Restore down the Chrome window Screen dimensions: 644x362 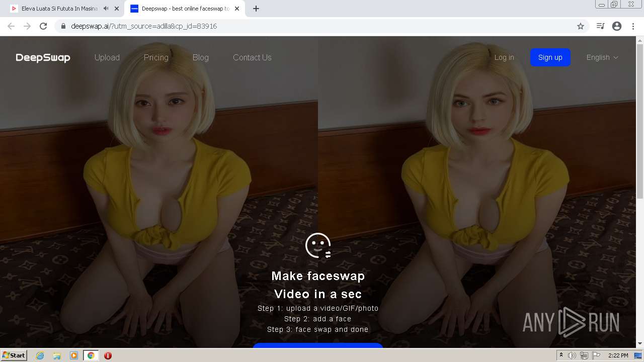614,5
